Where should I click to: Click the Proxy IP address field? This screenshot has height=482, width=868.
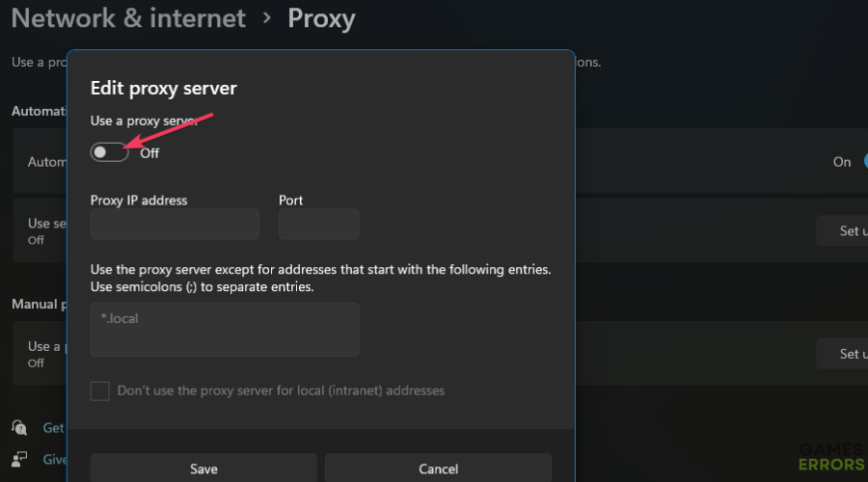175,224
